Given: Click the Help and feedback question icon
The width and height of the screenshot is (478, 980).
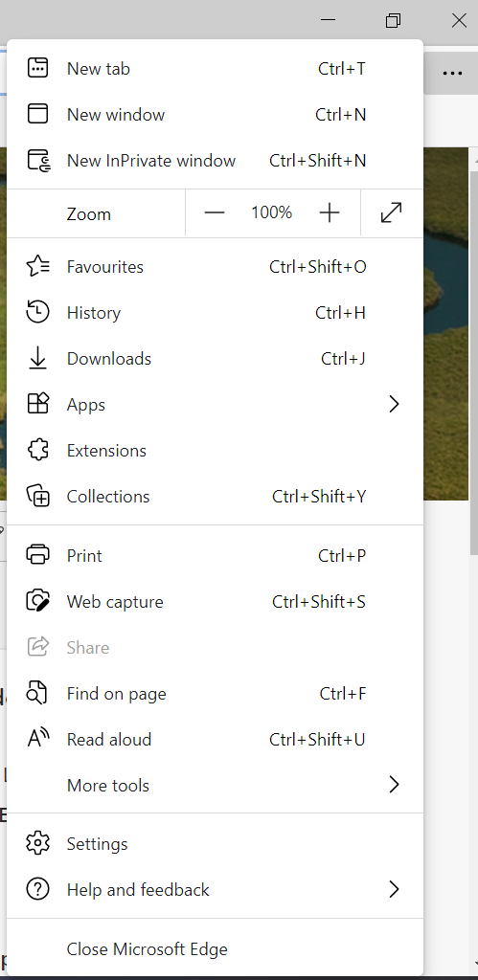Looking at the screenshot, I should point(37,889).
